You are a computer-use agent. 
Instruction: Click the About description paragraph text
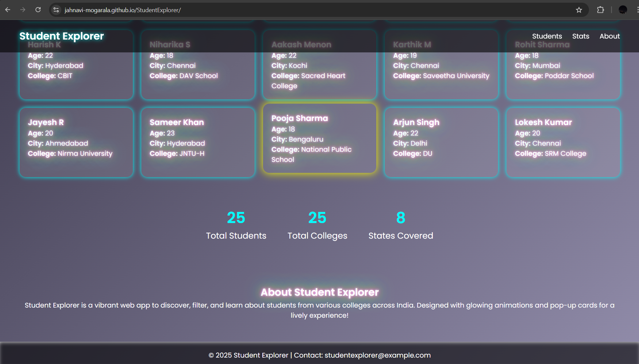click(319, 310)
